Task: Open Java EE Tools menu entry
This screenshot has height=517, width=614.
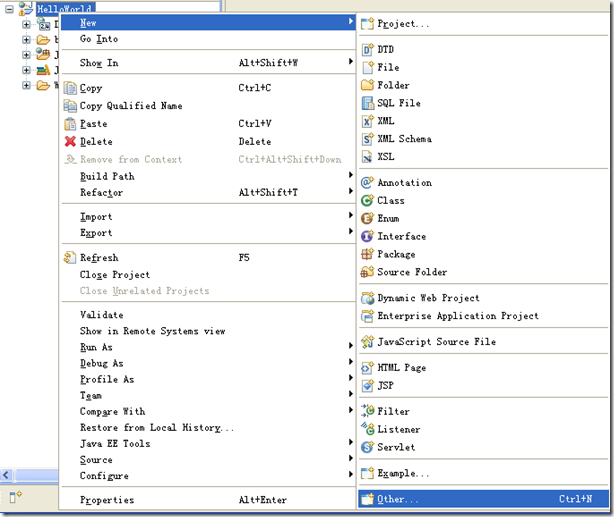Action: (x=208, y=444)
